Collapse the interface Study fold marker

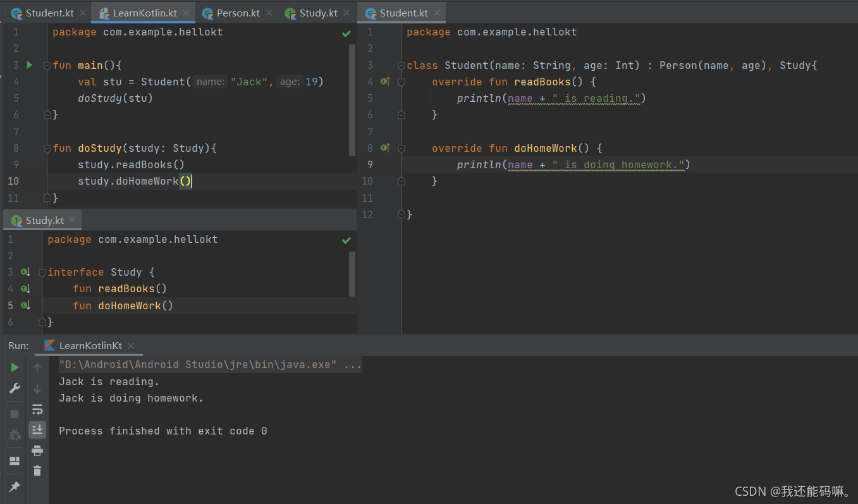tap(42, 272)
